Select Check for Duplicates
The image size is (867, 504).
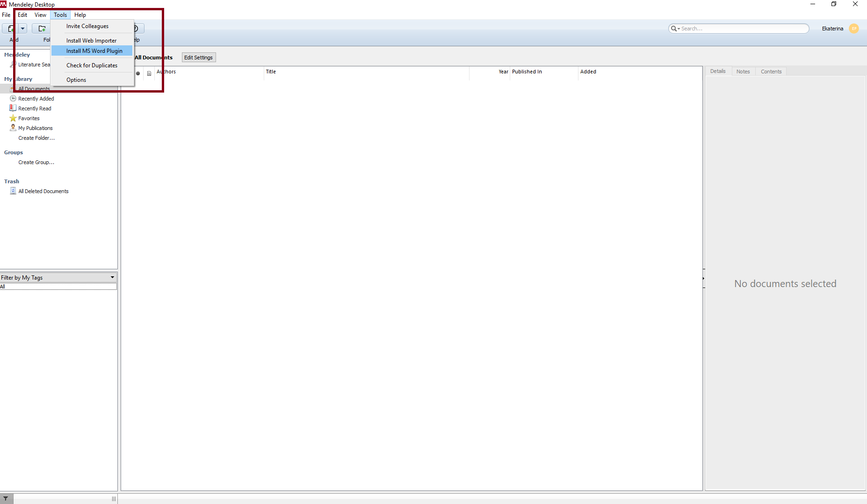92,65
